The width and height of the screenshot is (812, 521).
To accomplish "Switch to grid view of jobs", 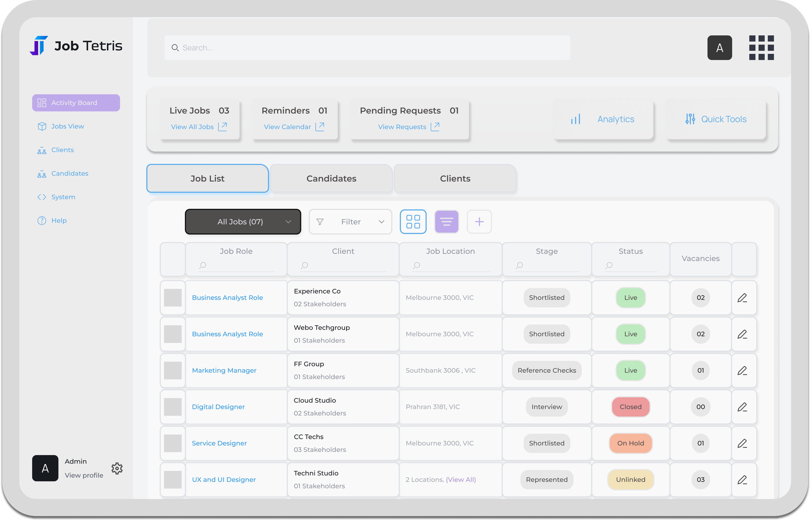I will tap(413, 222).
